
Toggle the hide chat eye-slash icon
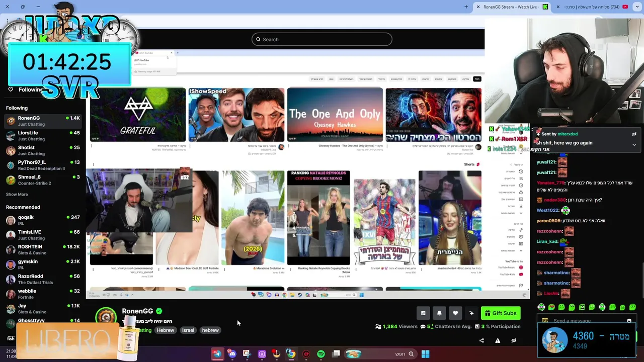514,340
